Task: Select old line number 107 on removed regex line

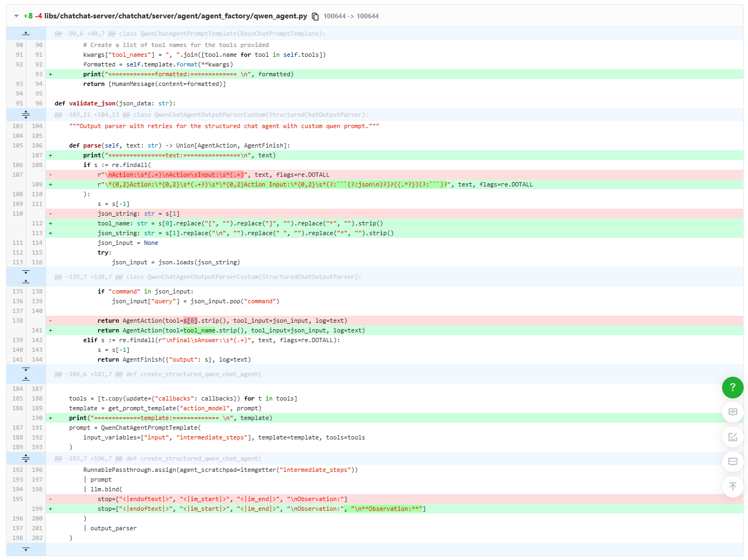Action: 18,175
